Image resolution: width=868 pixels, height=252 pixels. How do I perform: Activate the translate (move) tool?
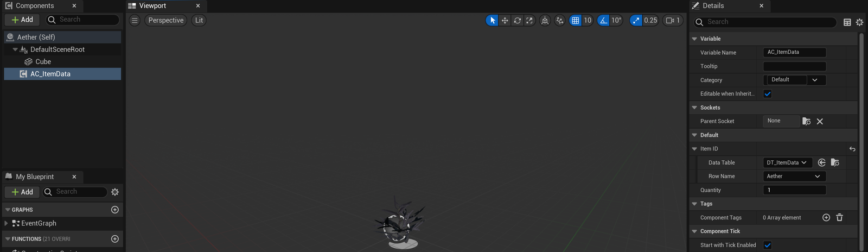[x=505, y=21]
